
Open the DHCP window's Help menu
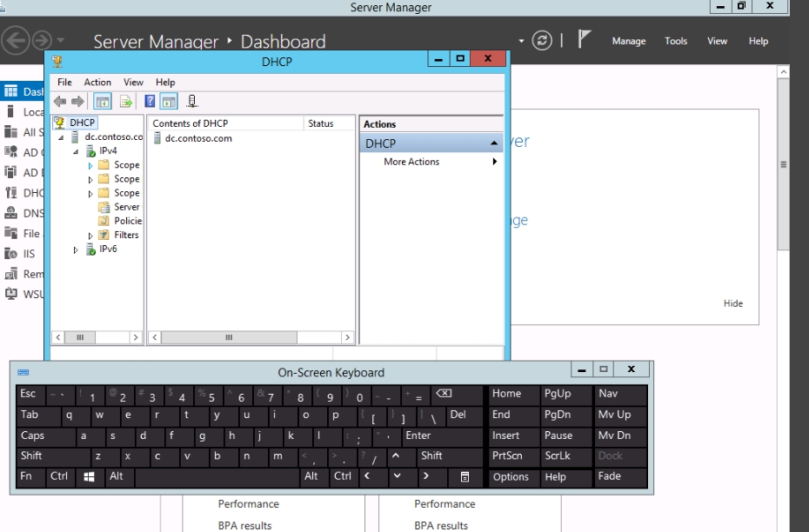tap(165, 83)
